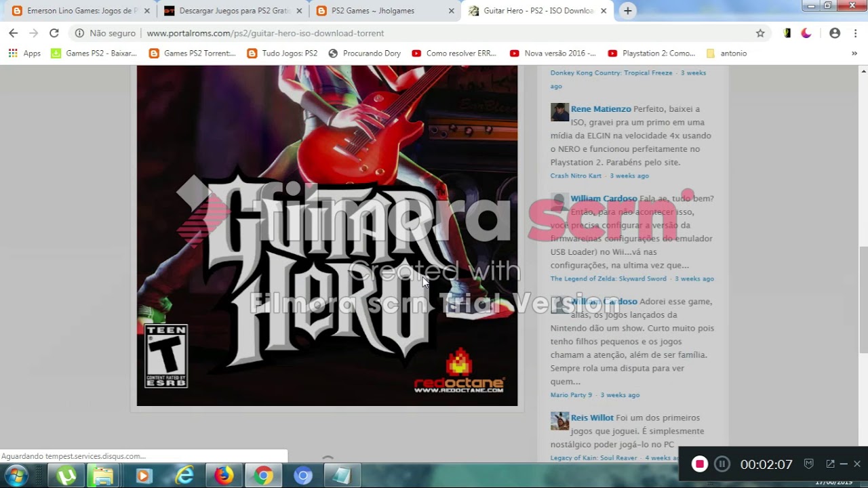Open the Apps shortcut in bookmarks bar
The width and height of the screenshot is (868, 488).
point(24,54)
